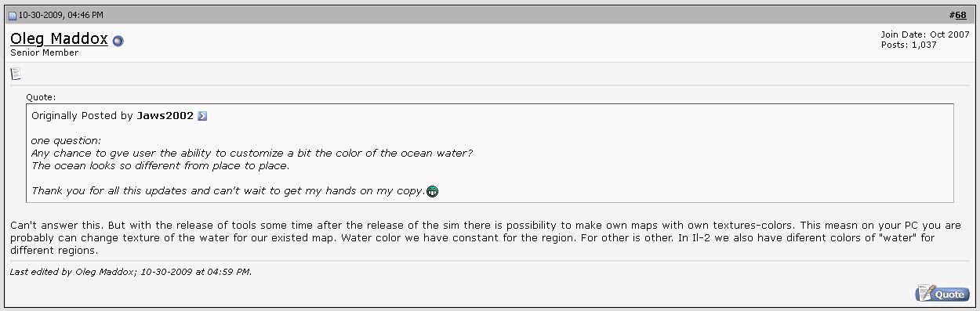Click the Jaws2002 username in the quote

[x=165, y=116]
